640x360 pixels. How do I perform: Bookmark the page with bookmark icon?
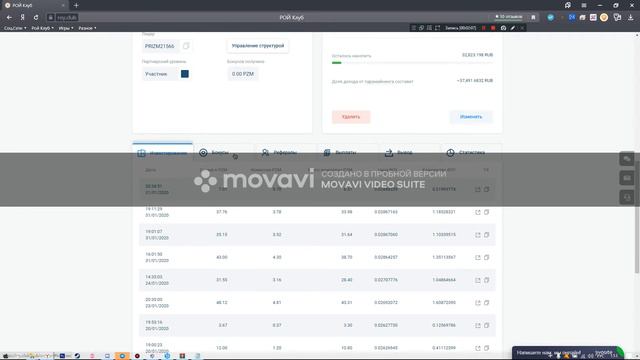[533, 18]
